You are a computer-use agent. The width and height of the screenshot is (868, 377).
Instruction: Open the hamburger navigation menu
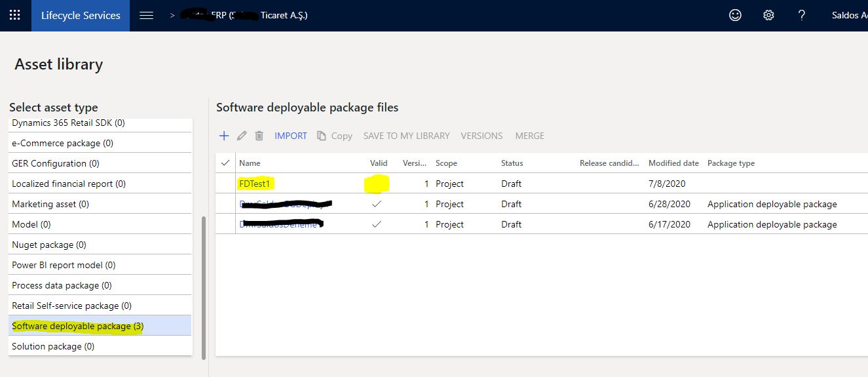(147, 16)
